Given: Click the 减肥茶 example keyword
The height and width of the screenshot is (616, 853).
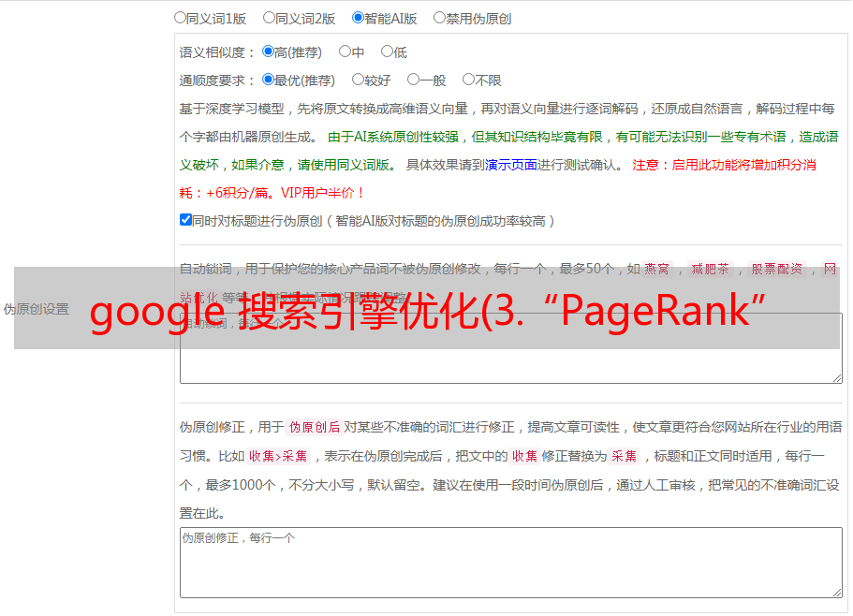Looking at the screenshot, I should 710,269.
